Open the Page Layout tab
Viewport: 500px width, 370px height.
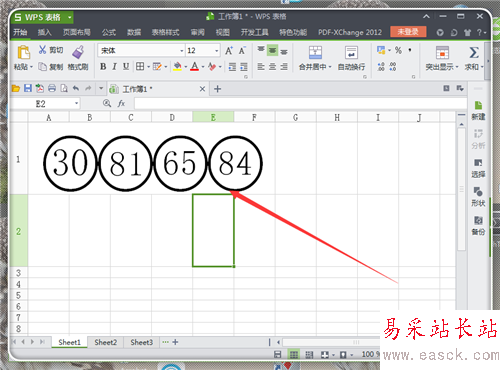77,32
